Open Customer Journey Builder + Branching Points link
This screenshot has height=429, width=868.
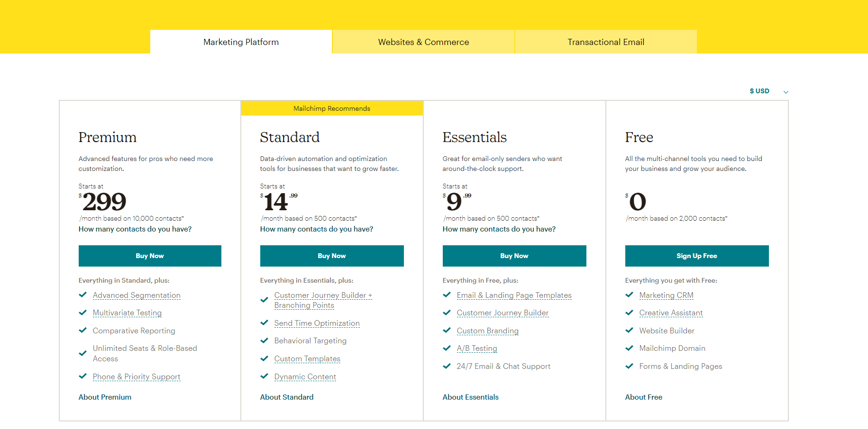(323, 300)
